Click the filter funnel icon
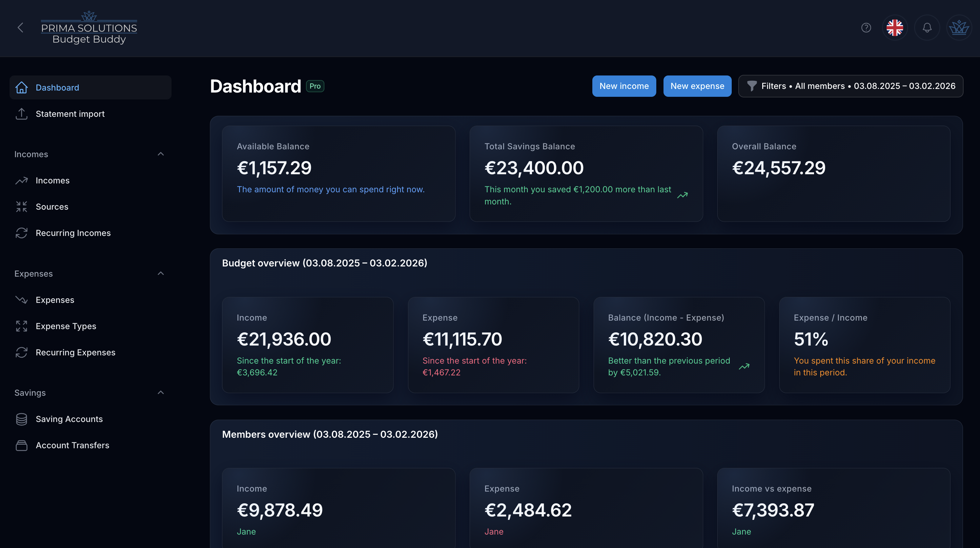This screenshot has width=980, height=548. [752, 86]
